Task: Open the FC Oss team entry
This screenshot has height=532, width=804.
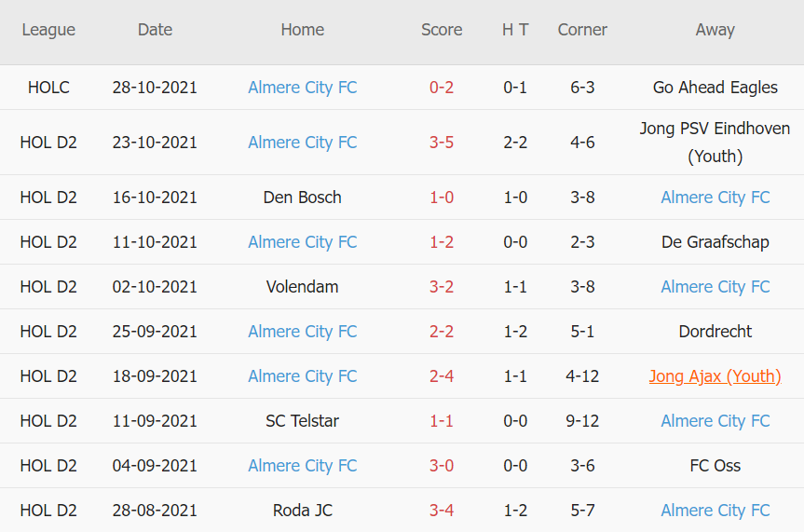Action: (715, 466)
